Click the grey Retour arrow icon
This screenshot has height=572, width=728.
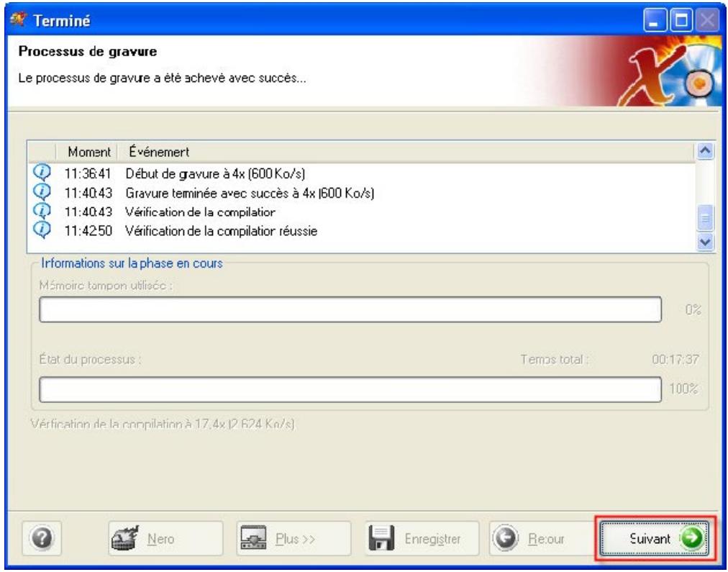click(x=505, y=538)
